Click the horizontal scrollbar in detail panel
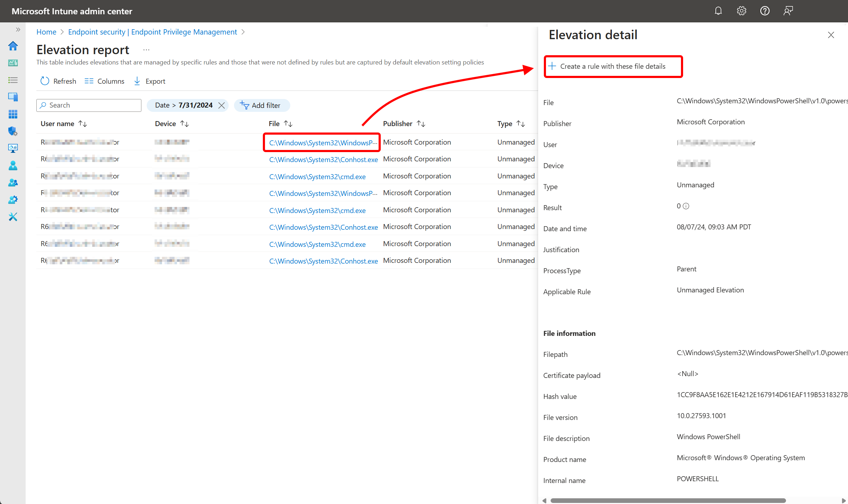The image size is (848, 504). [668, 500]
